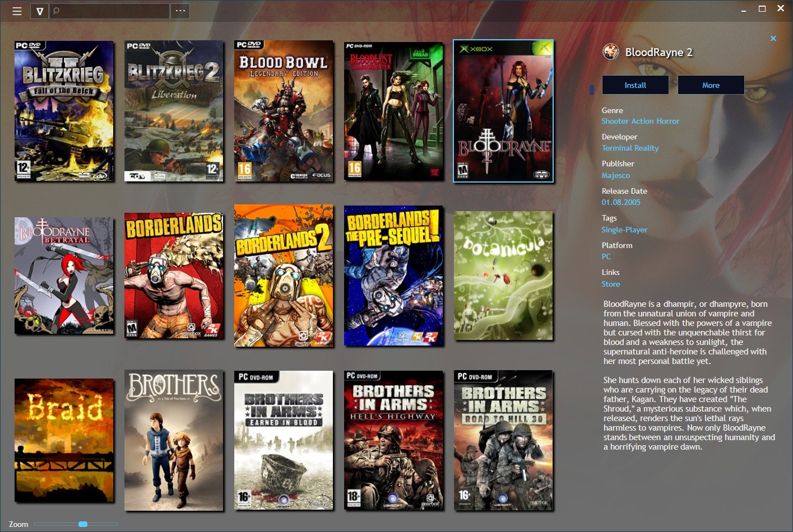793x532 pixels.
Task: Filter by the PC platform link
Action: 606,256
